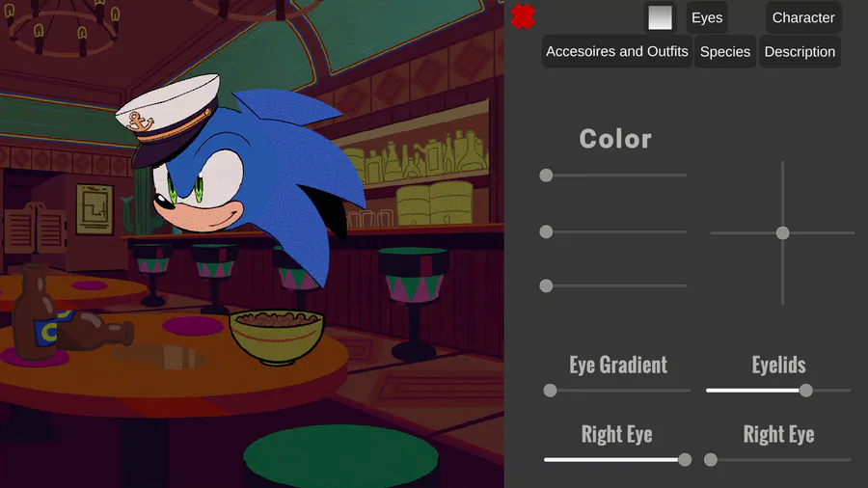Switch to the Character tab
The height and width of the screenshot is (488, 868).
(x=803, y=17)
